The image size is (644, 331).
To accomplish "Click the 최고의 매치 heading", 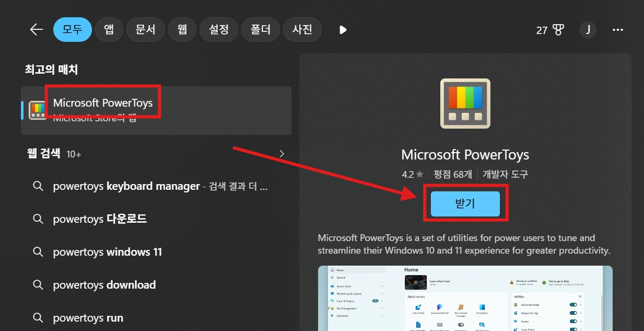I will point(51,70).
